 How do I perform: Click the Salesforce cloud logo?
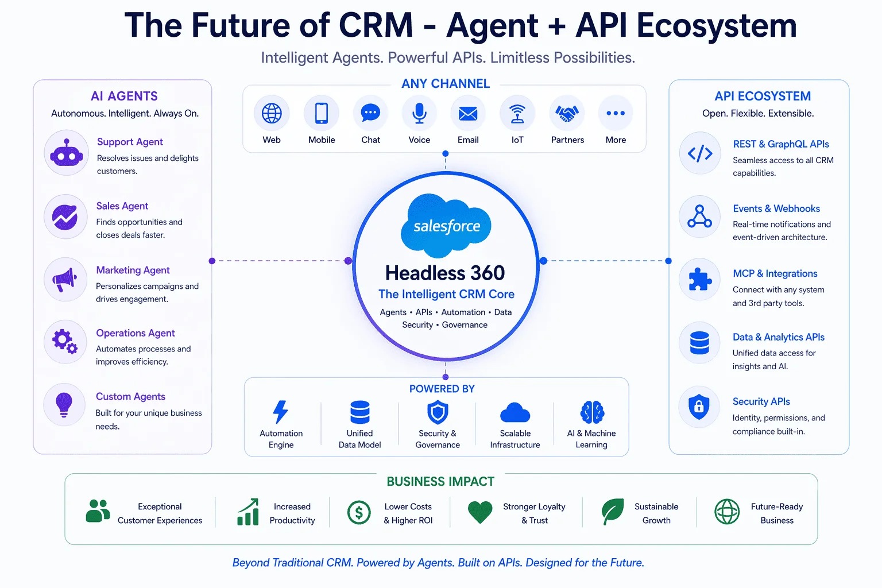(447, 226)
